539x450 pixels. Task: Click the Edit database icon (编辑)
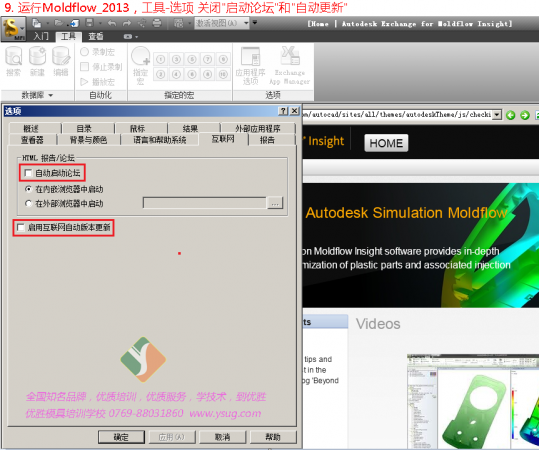coord(61,62)
